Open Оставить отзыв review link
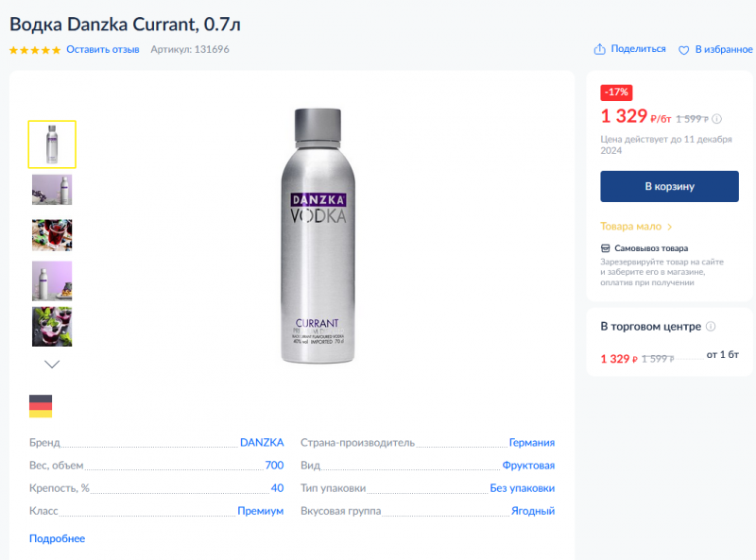This screenshot has width=756, height=560. pyautogui.click(x=103, y=49)
